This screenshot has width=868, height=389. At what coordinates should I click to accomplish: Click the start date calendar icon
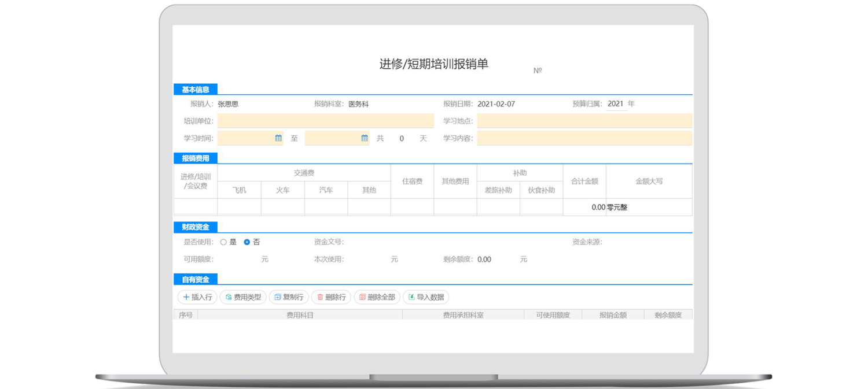278,138
